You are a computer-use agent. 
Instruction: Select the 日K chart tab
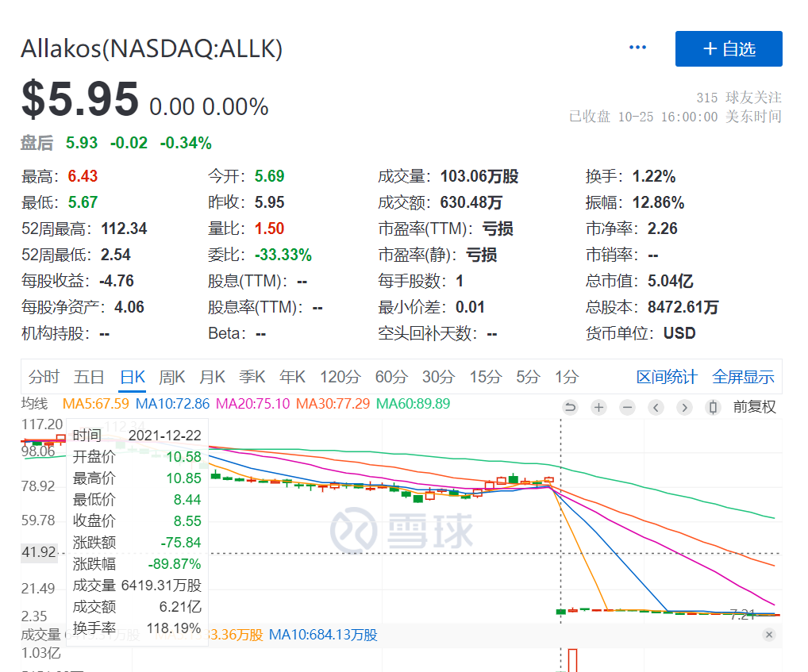133,377
